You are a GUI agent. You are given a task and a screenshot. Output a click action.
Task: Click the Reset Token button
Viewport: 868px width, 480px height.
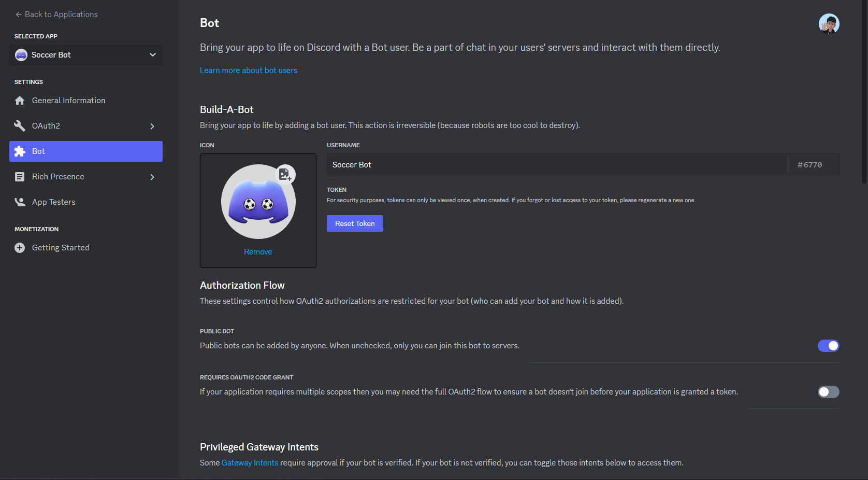click(x=355, y=223)
